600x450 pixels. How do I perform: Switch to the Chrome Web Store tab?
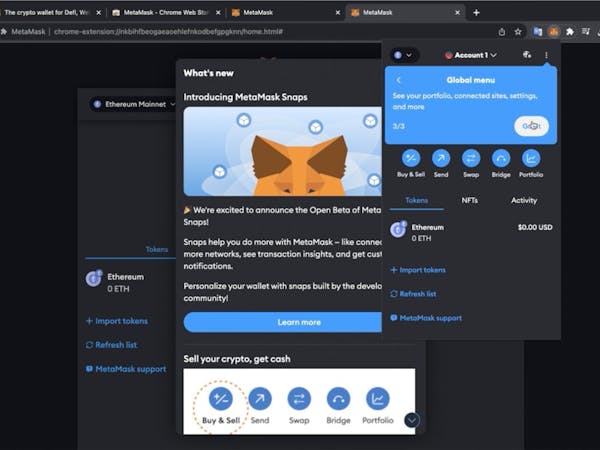(166, 13)
